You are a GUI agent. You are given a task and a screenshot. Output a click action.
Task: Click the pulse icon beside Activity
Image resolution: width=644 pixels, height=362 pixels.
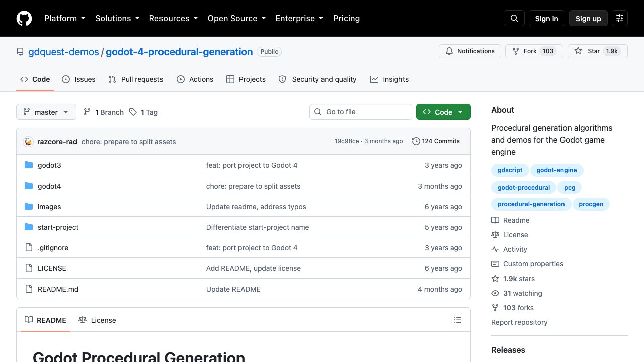click(x=495, y=249)
